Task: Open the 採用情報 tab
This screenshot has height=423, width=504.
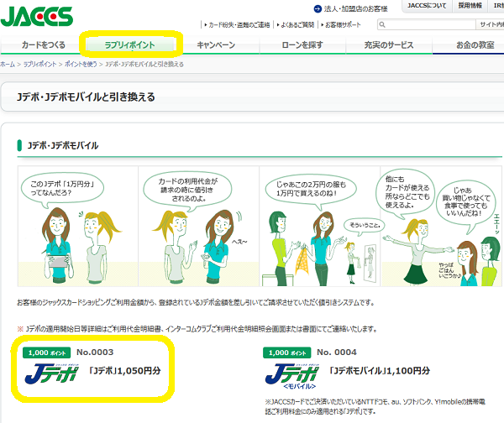Action: pos(470,6)
